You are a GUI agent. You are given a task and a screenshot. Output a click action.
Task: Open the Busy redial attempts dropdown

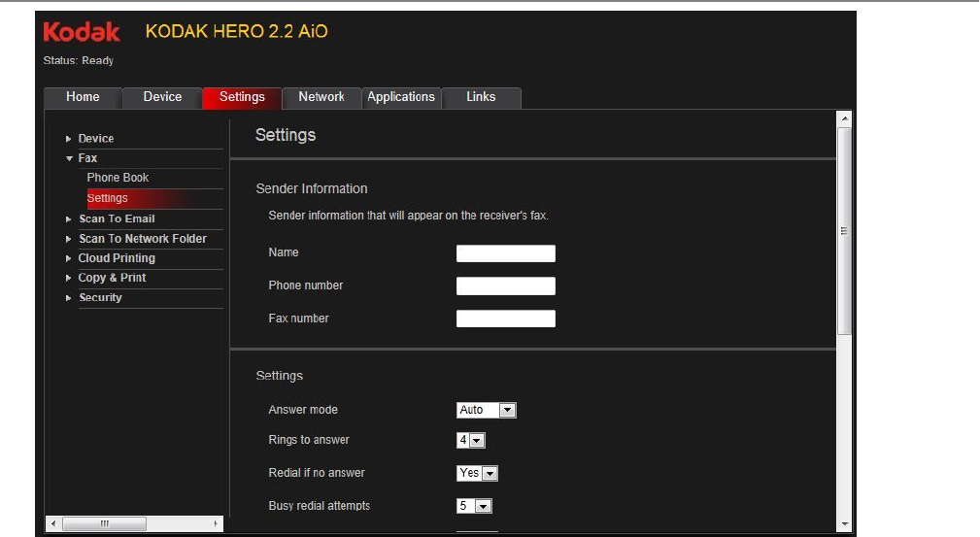coord(484,507)
